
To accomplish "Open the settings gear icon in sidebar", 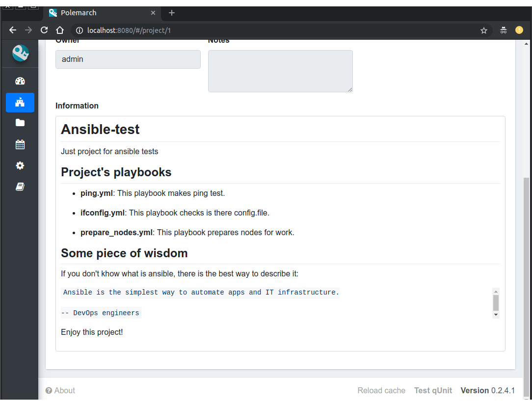I will 20,165.
